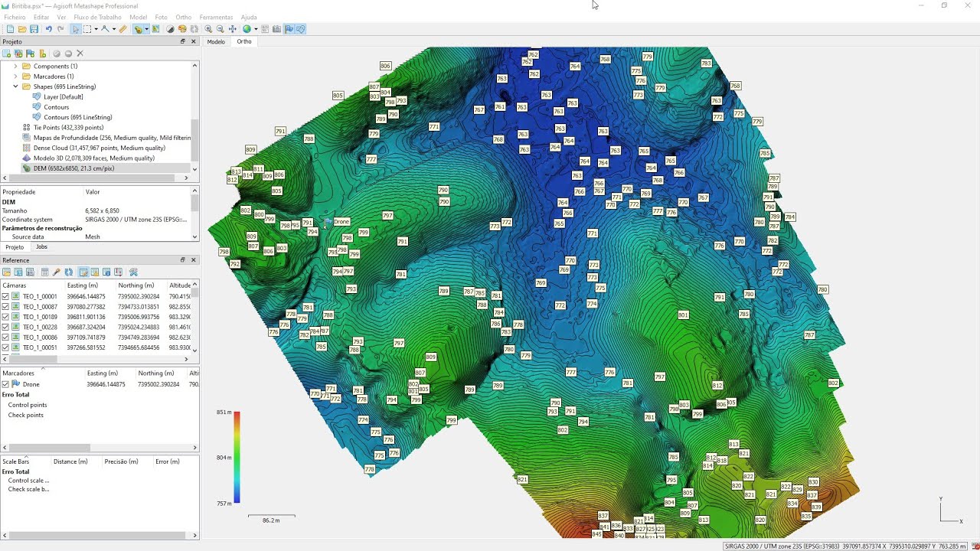Open the Ferramentas menu
The height and width of the screenshot is (551, 980).
pos(216,17)
